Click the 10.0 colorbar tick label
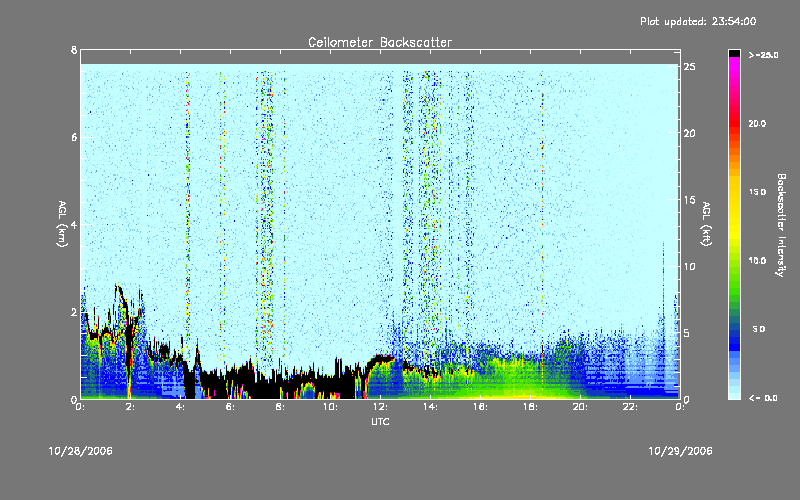The width and height of the screenshot is (800, 500). point(757,261)
